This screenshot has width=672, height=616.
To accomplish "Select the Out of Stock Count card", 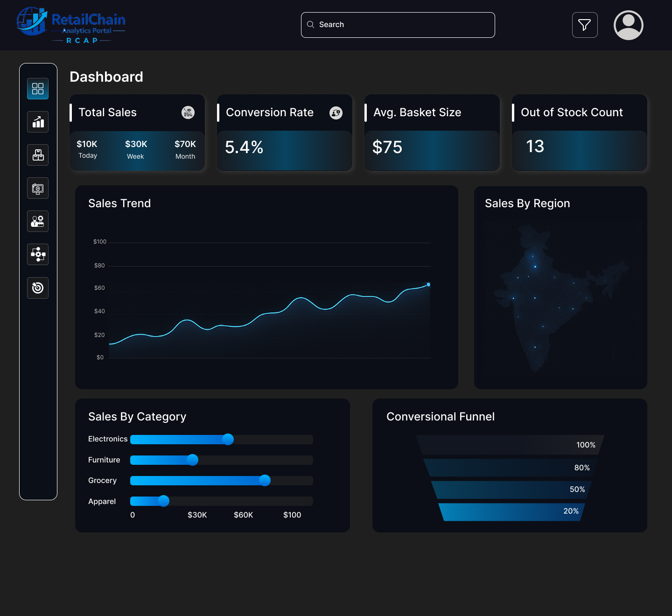I will pos(579,133).
